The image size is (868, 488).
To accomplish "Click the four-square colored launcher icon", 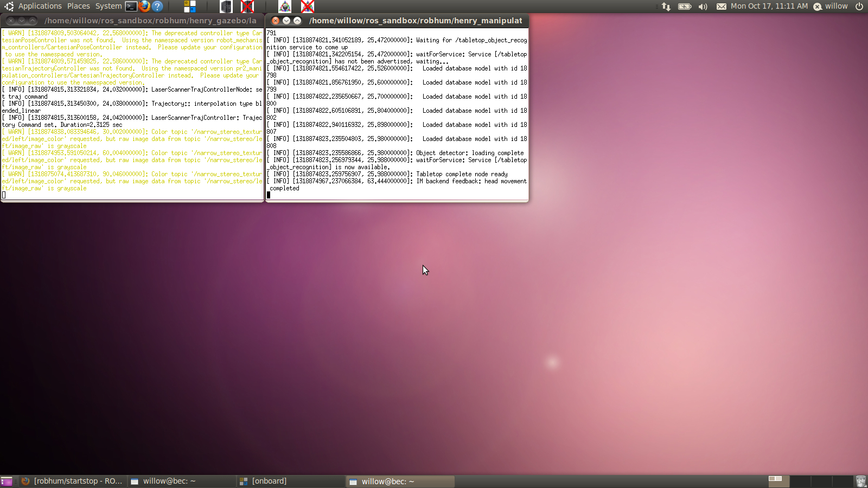I will tap(189, 7).
